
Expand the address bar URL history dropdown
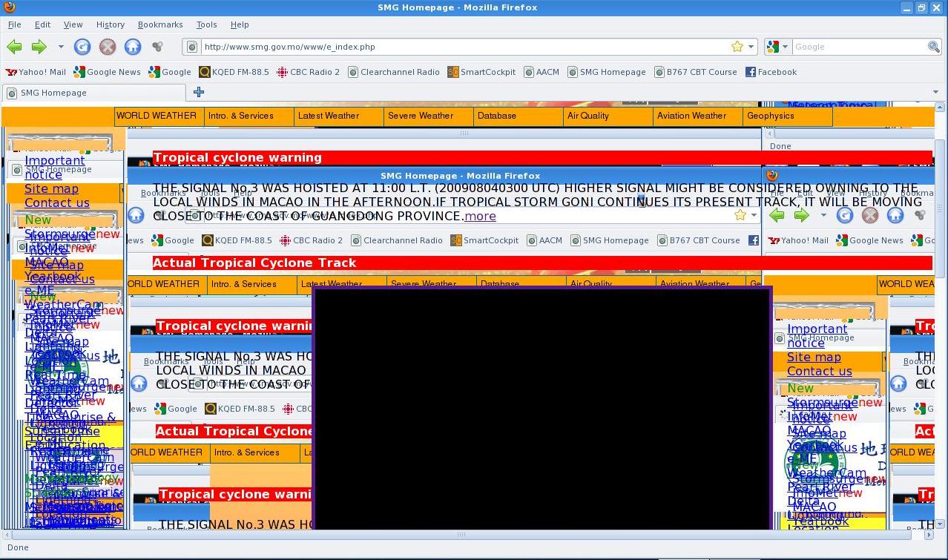751,47
